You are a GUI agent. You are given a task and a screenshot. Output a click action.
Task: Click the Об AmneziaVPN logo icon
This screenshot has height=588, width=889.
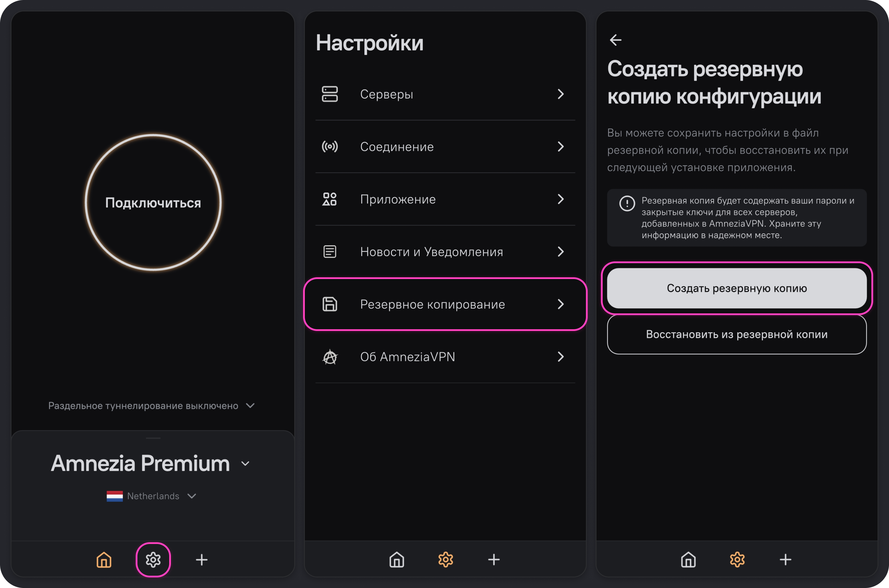[330, 356]
